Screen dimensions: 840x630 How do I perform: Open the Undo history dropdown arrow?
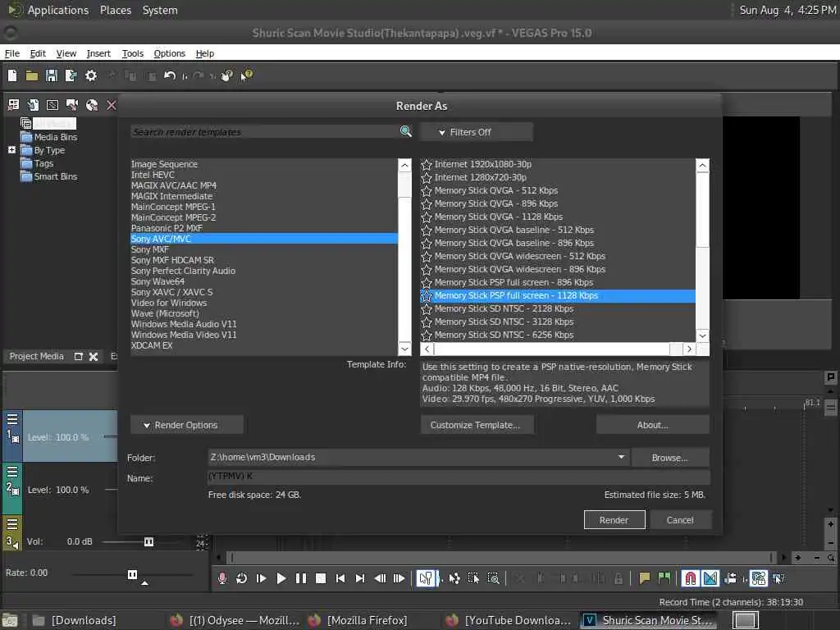click(185, 76)
